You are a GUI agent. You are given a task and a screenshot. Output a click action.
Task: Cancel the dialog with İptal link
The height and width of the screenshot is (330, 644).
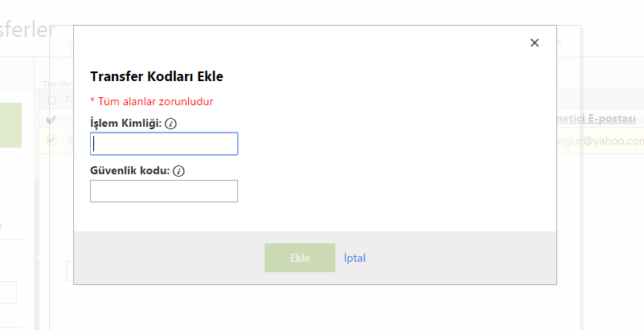click(355, 258)
